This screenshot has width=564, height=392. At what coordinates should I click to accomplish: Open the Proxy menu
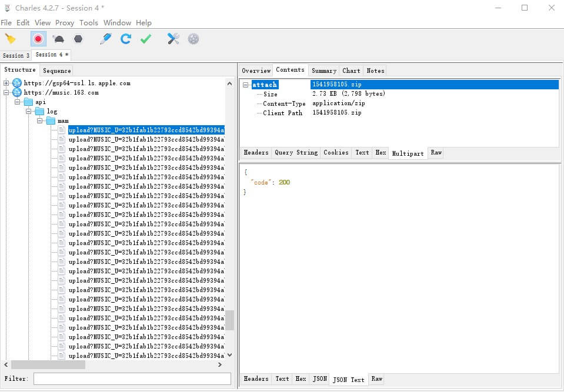point(65,23)
